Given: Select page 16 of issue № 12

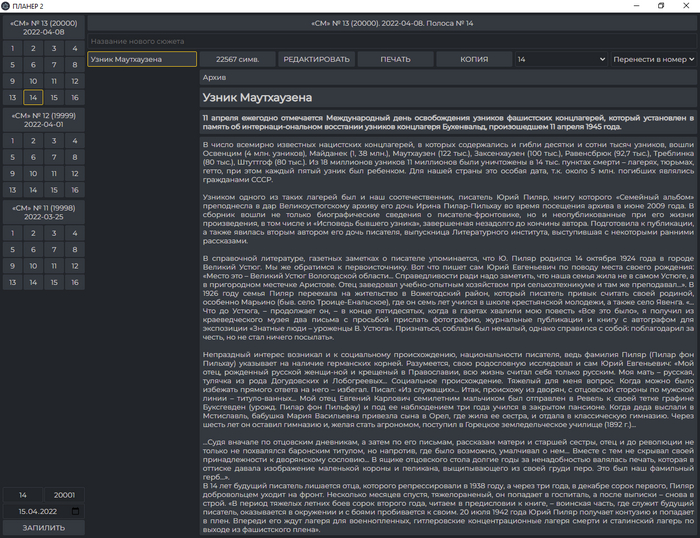Looking at the screenshot, I should [75, 190].
